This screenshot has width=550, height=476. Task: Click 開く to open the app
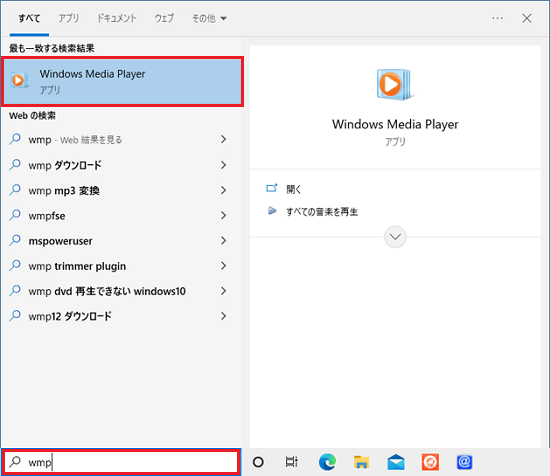(293, 189)
